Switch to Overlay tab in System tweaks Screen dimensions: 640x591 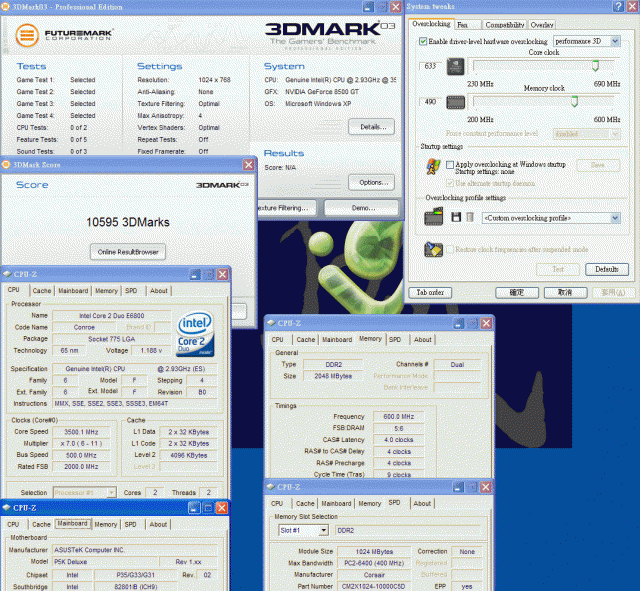pos(542,25)
